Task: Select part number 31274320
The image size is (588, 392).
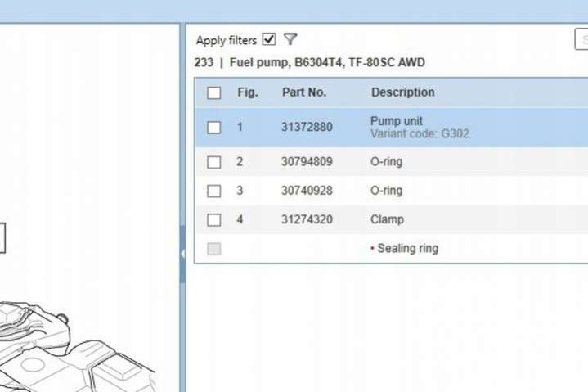Action: (307, 219)
